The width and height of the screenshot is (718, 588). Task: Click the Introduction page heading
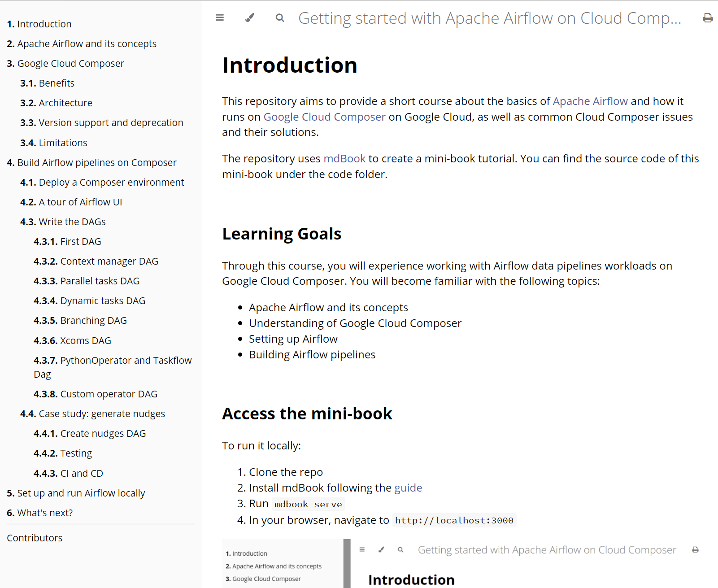tap(290, 65)
